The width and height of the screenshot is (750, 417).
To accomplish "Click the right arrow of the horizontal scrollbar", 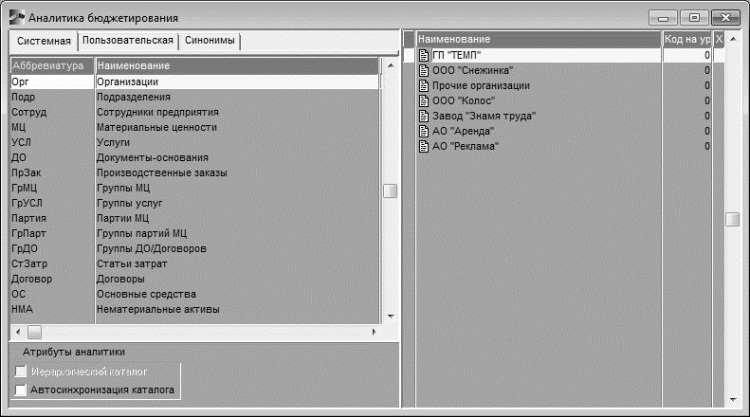I will pyautogui.click(x=374, y=332).
